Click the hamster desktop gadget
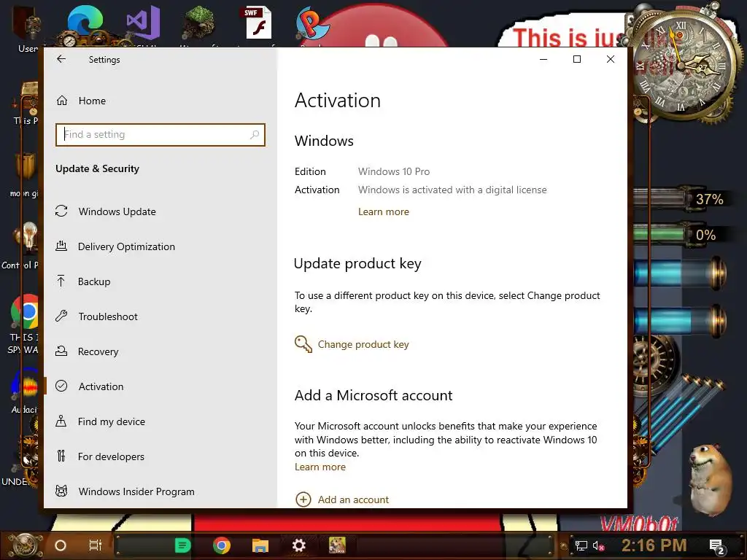This screenshot has width=747, height=560. click(x=711, y=481)
